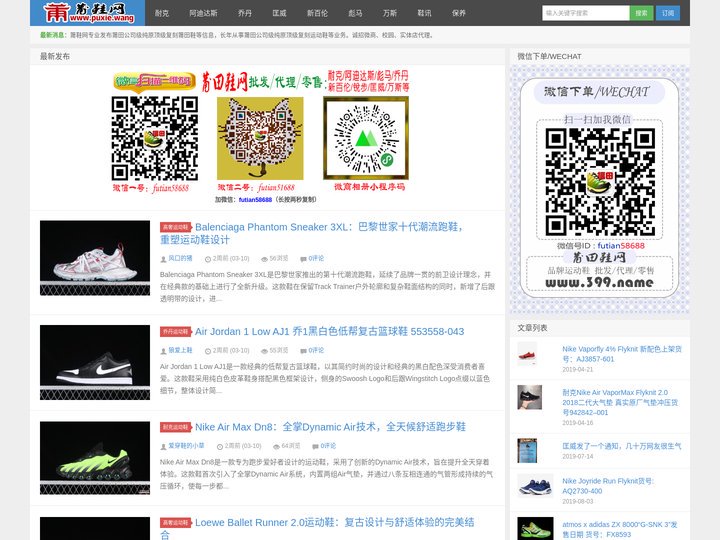Click the red shoe thumbnail beside Nike Vaporfly
This screenshot has width=720, height=540.
click(527, 354)
